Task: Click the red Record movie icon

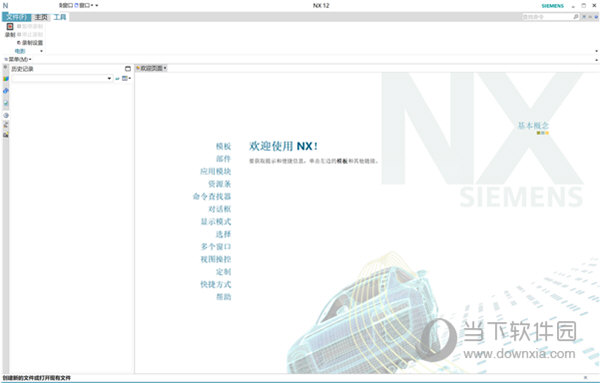Action: 10,26
